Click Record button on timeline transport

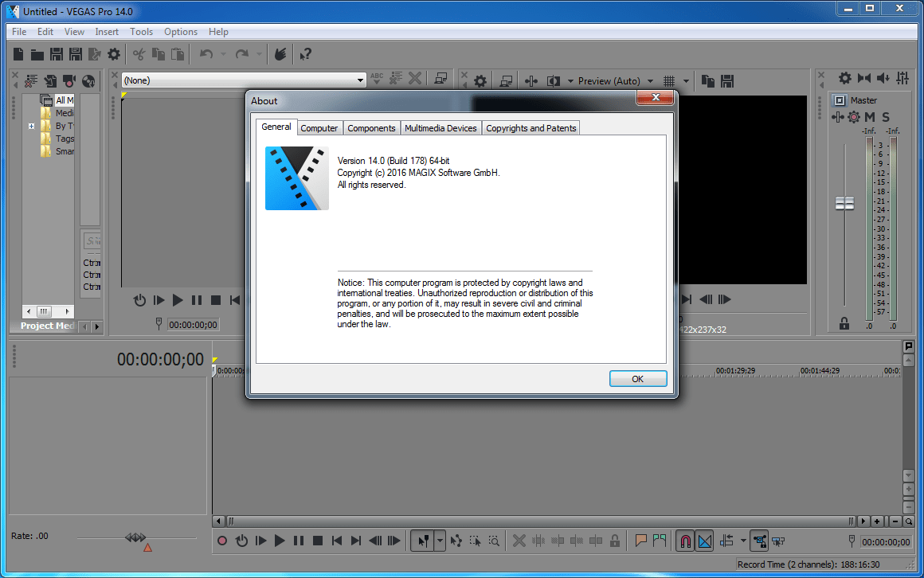point(222,541)
